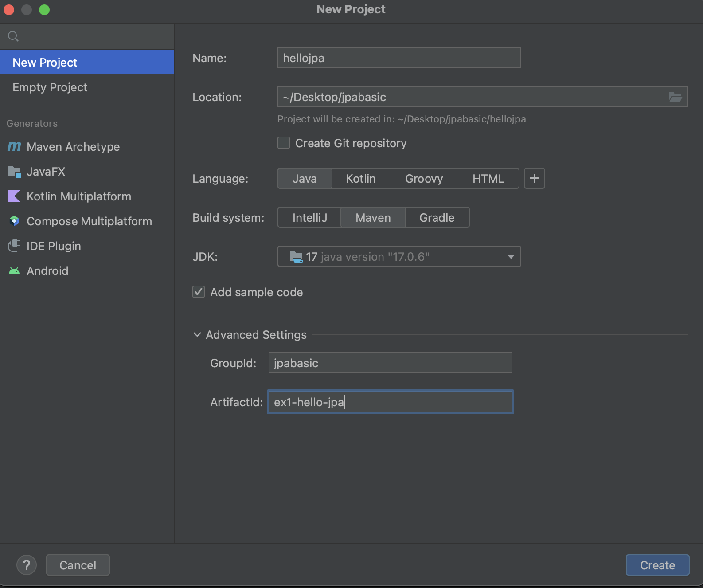The image size is (703, 588).
Task: Open the Compose Multiplatform generator
Action: point(87,221)
